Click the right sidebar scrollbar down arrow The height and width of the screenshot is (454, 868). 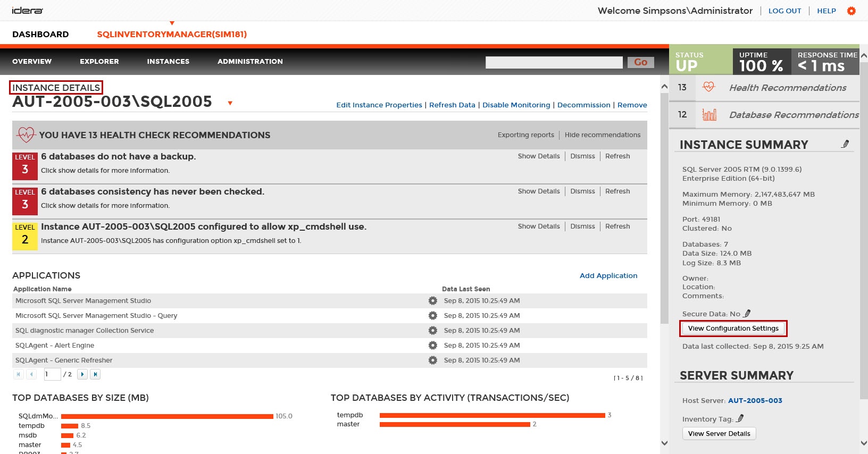pos(864,443)
